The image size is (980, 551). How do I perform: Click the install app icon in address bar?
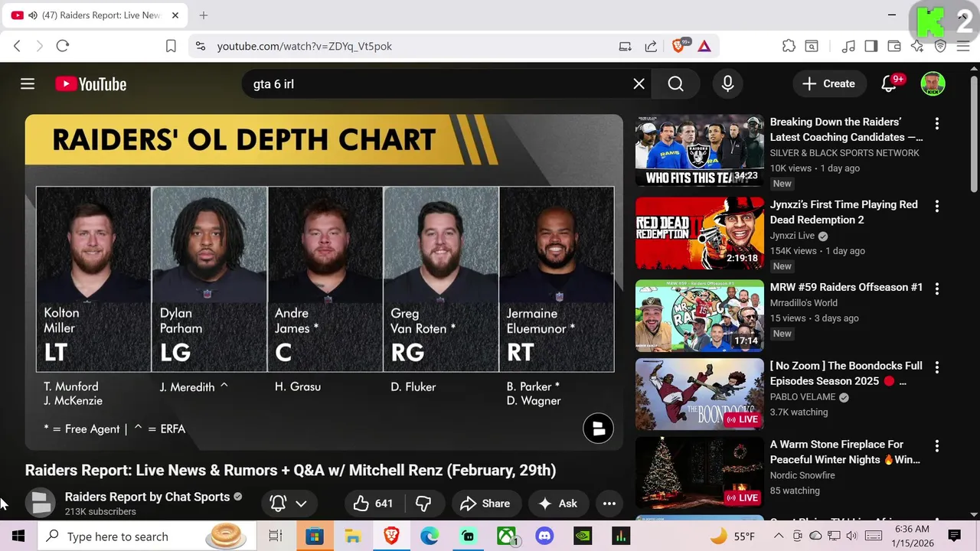click(x=626, y=46)
